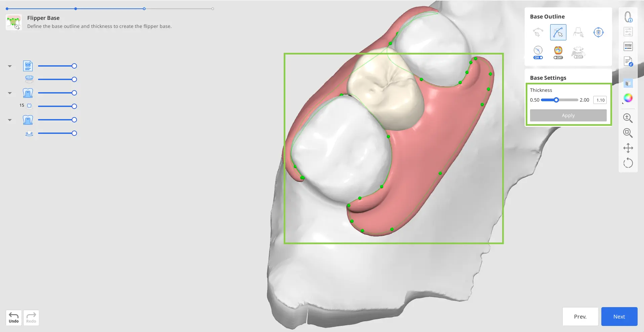Click the Base Settings panel heading
Screen dimensions: 644x332
[x=548, y=78]
